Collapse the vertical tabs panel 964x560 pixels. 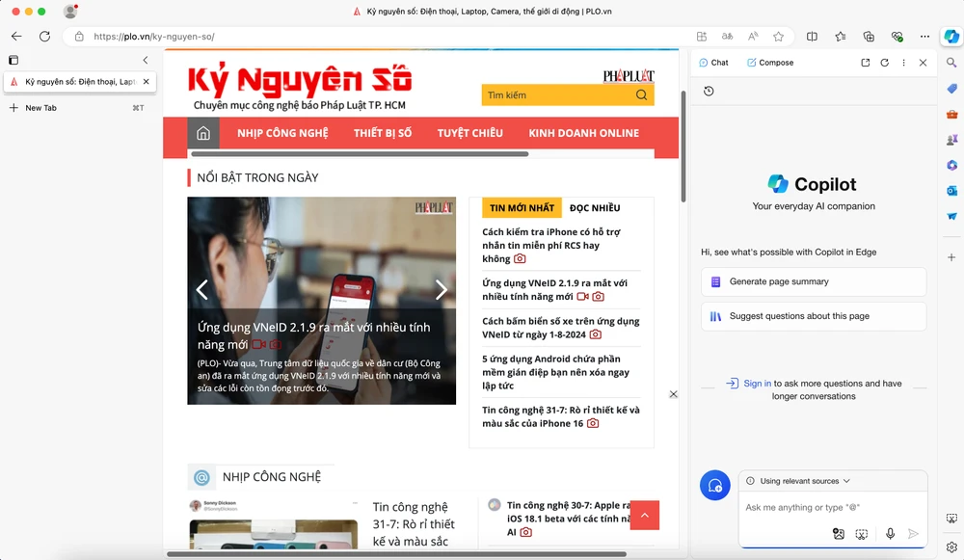click(x=145, y=59)
